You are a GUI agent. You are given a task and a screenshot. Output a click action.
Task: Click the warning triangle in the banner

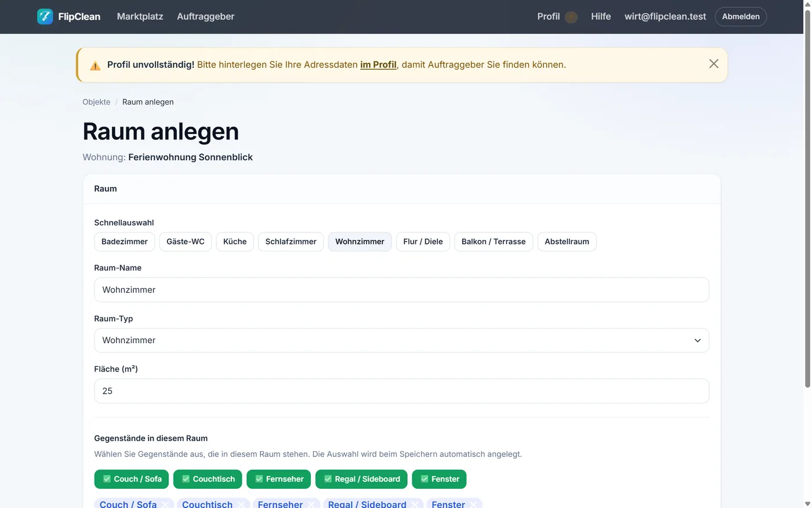pyautogui.click(x=95, y=66)
